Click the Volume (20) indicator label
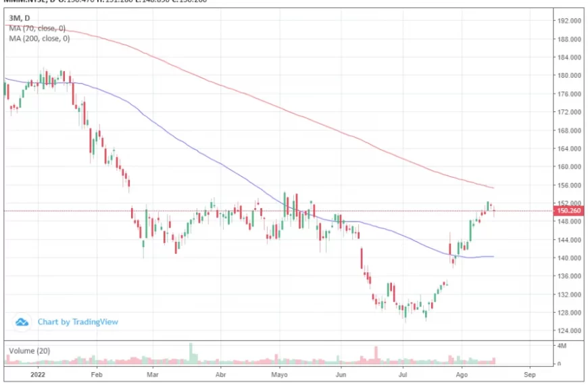This screenshot has width=588, height=385. point(29,351)
